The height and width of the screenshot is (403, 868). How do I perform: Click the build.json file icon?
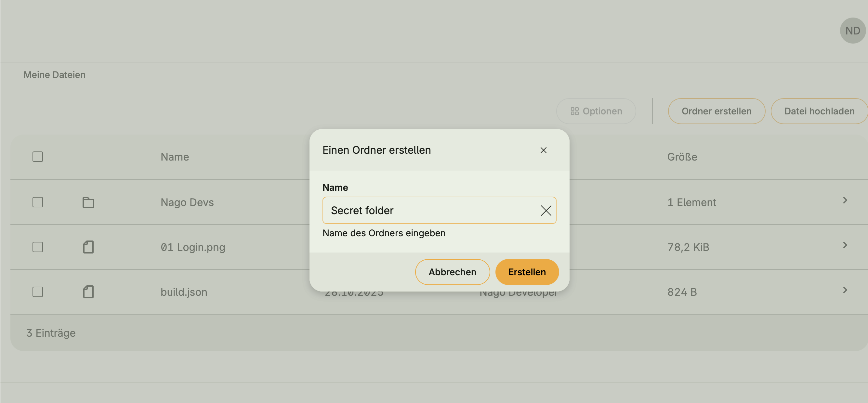click(88, 292)
